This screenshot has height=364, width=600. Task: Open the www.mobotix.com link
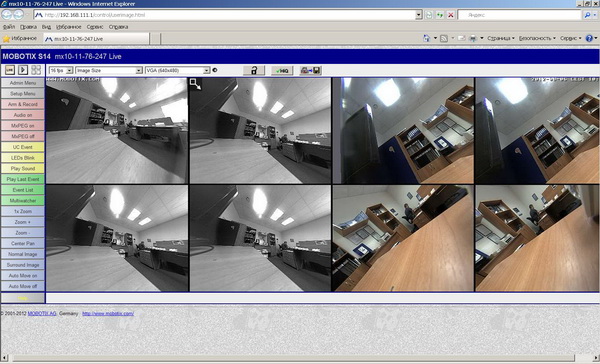[108, 313]
